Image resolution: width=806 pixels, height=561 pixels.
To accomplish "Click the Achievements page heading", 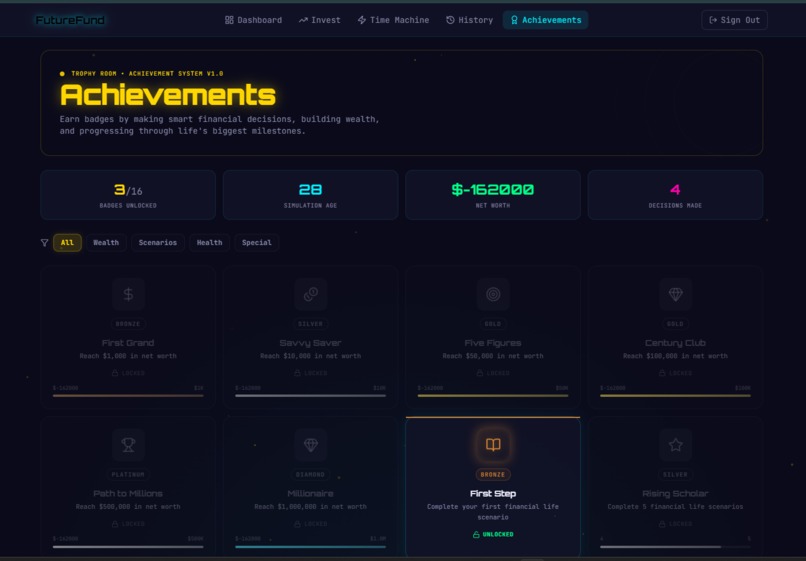I will tap(168, 95).
